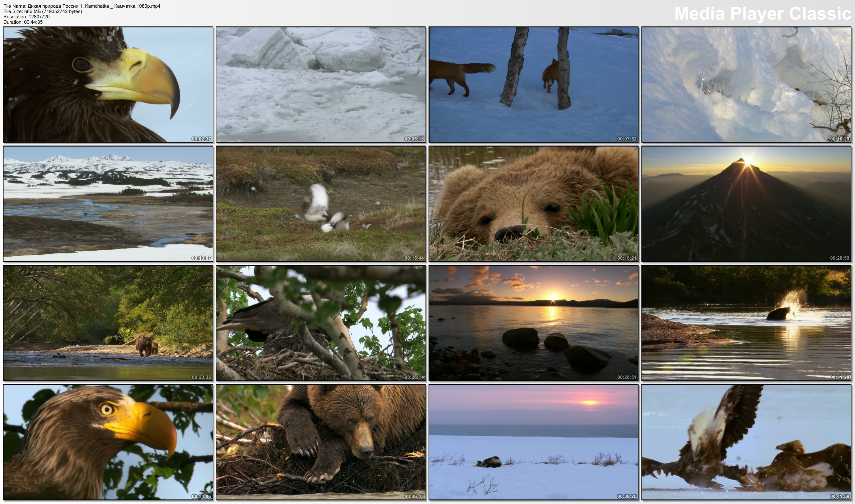This screenshot has width=855, height=504.
Task: Click the white birds thumbnail at 00:15:44
Action: (321, 204)
